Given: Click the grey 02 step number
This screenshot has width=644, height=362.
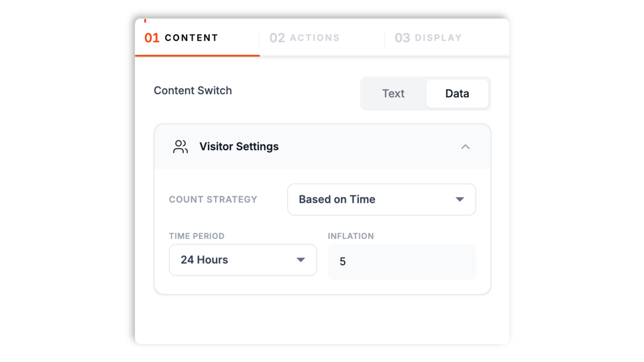Looking at the screenshot, I should [277, 38].
